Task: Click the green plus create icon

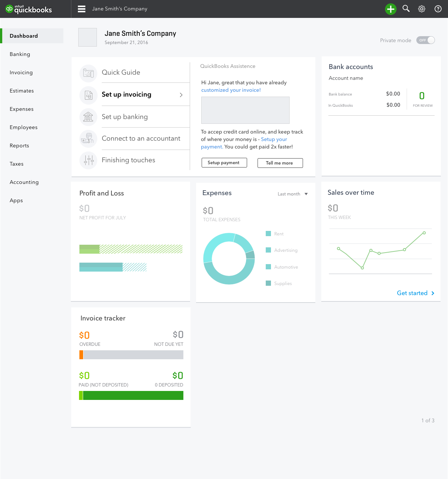Action: pyautogui.click(x=391, y=9)
